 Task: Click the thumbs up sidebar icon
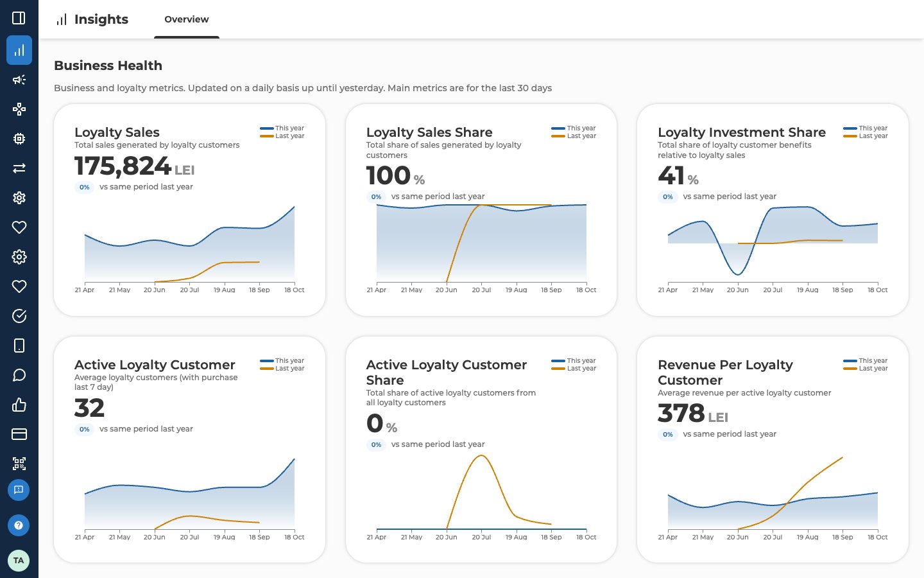coord(19,405)
